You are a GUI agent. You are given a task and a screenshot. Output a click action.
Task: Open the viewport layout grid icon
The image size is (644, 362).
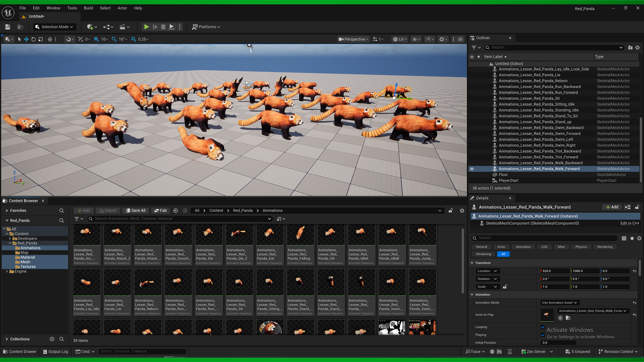tap(460, 39)
